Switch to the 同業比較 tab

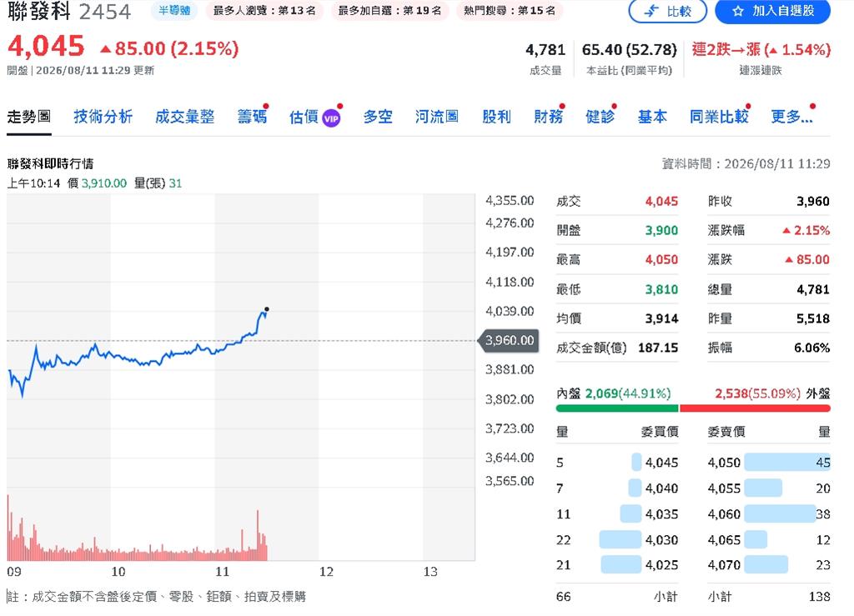click(719, 117)
